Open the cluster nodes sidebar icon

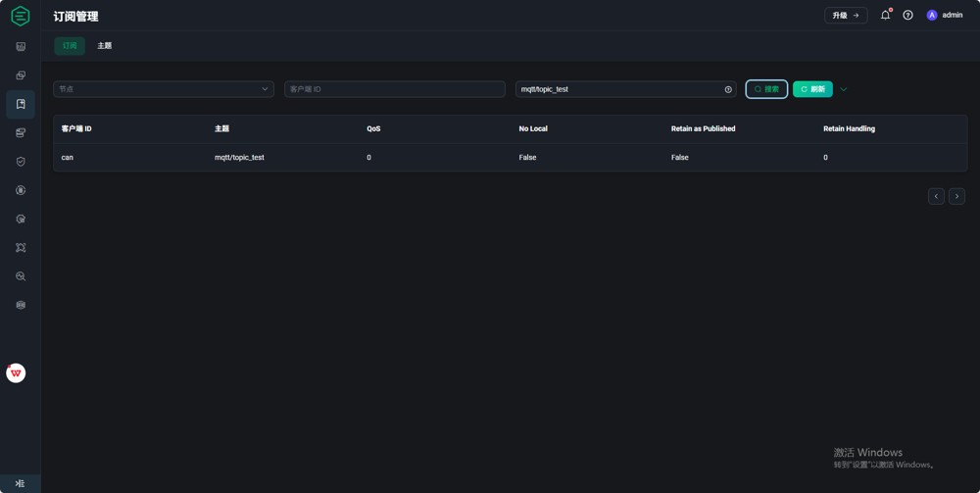point(21,247)
